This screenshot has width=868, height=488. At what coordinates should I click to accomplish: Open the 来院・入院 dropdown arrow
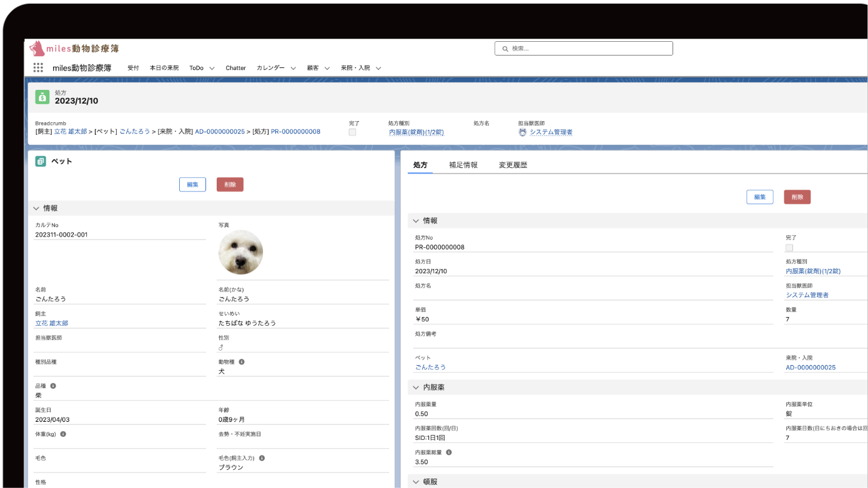(378, 68)
